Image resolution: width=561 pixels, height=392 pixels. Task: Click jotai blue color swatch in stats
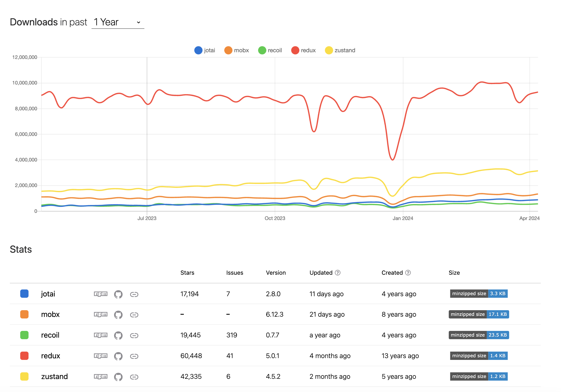click(24, 294)
